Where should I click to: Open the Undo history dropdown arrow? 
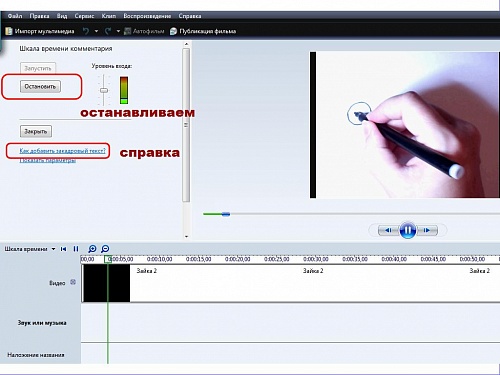click(x=96, y=31)
